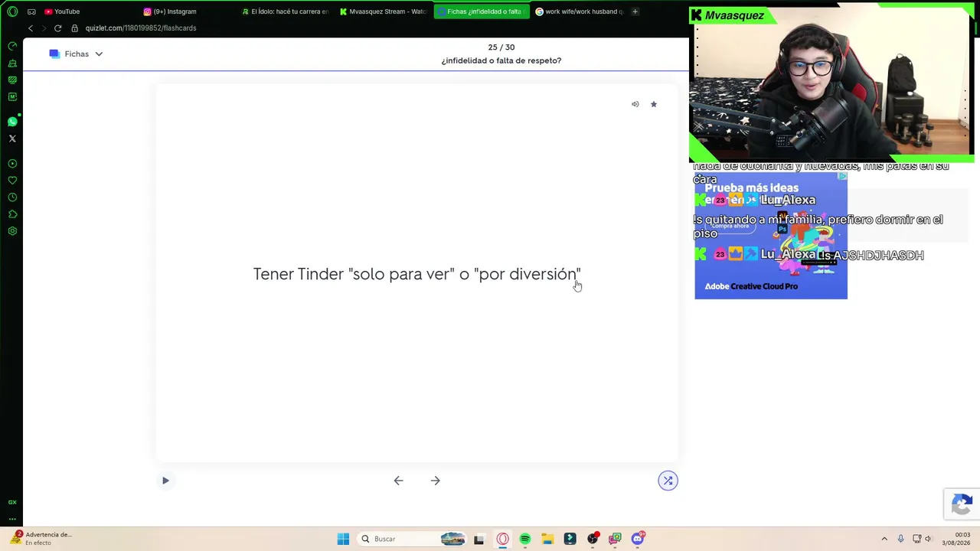Open the Advertencia weather alert widget
This screenshot has height=551, width=980.
41,538
